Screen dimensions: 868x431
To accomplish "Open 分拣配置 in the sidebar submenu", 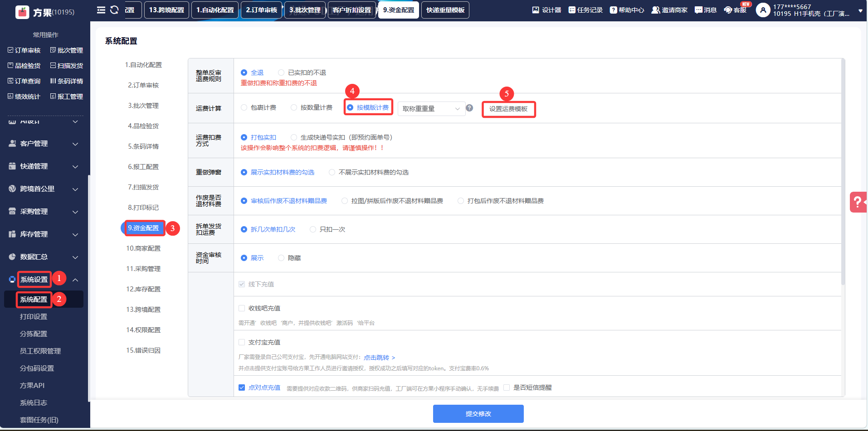I will pos(34,334).
